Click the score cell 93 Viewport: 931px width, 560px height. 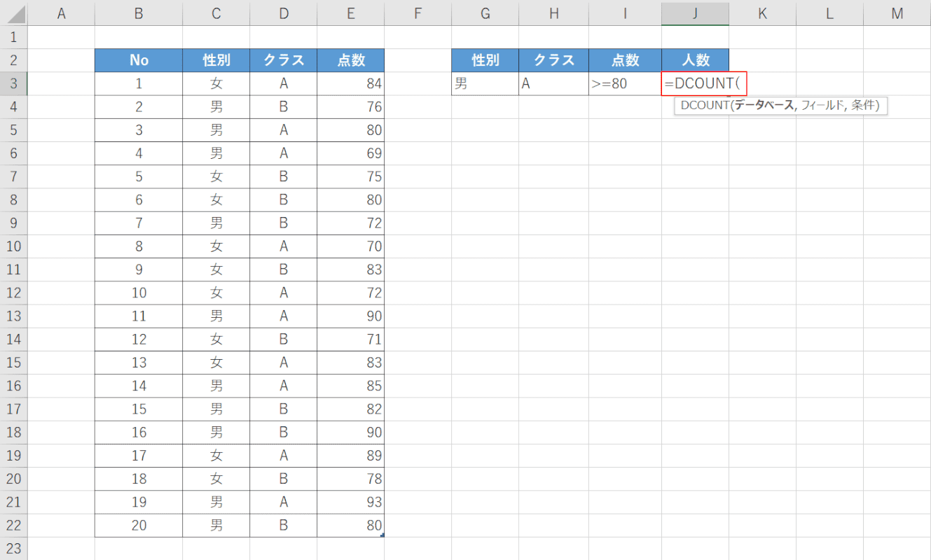click(x=351, y=502)
